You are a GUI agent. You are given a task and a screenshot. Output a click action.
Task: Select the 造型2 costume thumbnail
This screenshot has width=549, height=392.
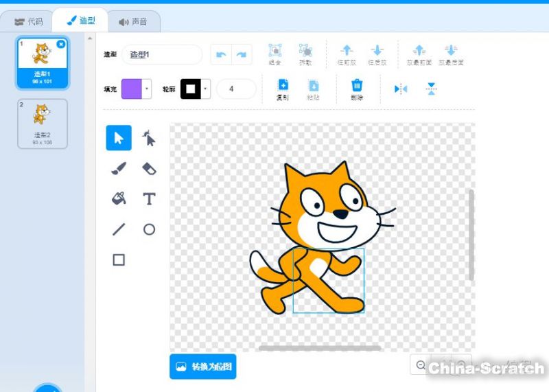pyautogui.click(x=43, y=124)
